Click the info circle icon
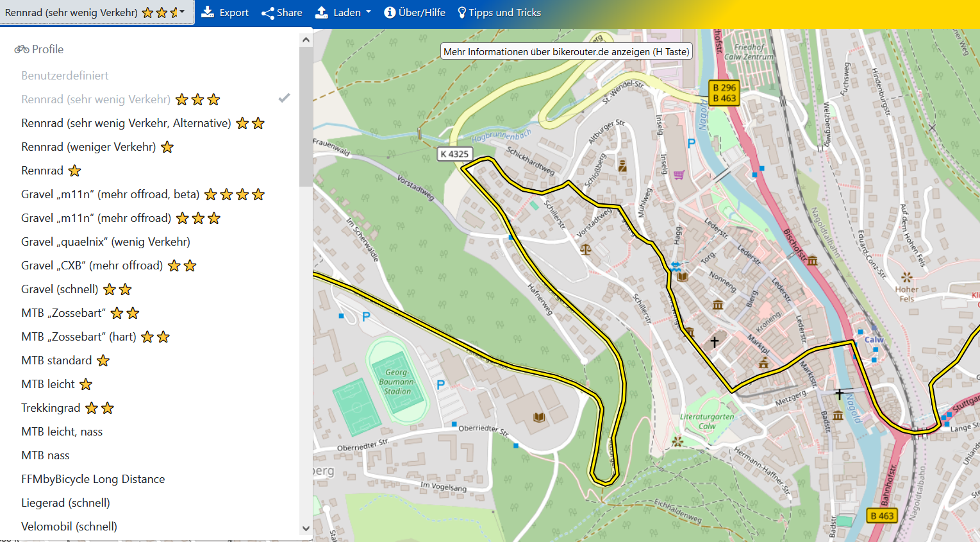The image size is (980, 542). pos(390,12)
